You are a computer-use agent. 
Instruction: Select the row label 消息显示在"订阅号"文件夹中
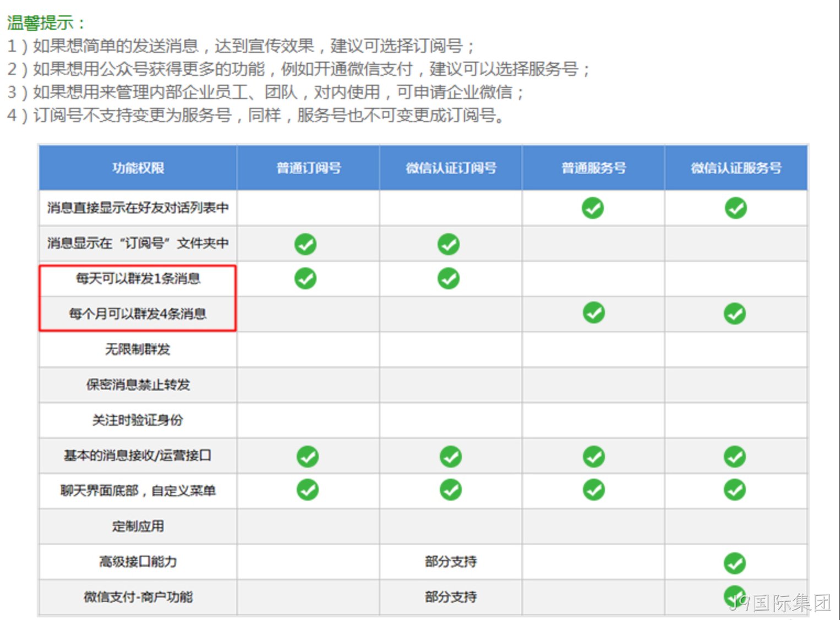138,243
